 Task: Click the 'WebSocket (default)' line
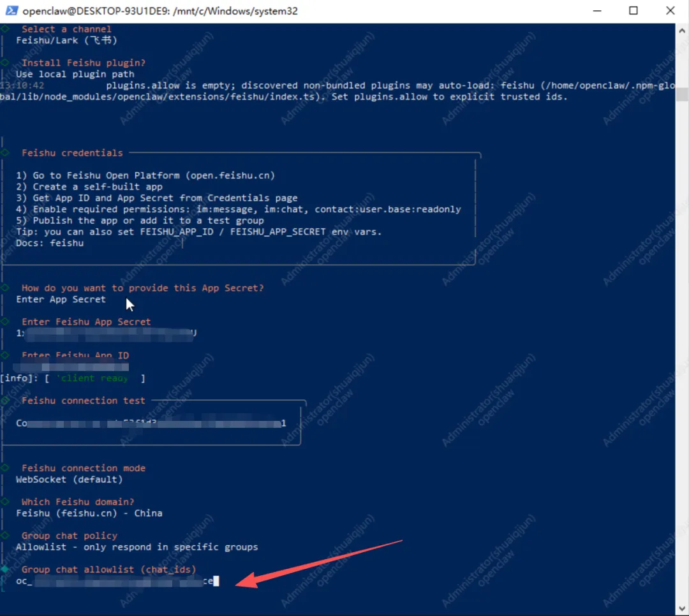point(70,480)
